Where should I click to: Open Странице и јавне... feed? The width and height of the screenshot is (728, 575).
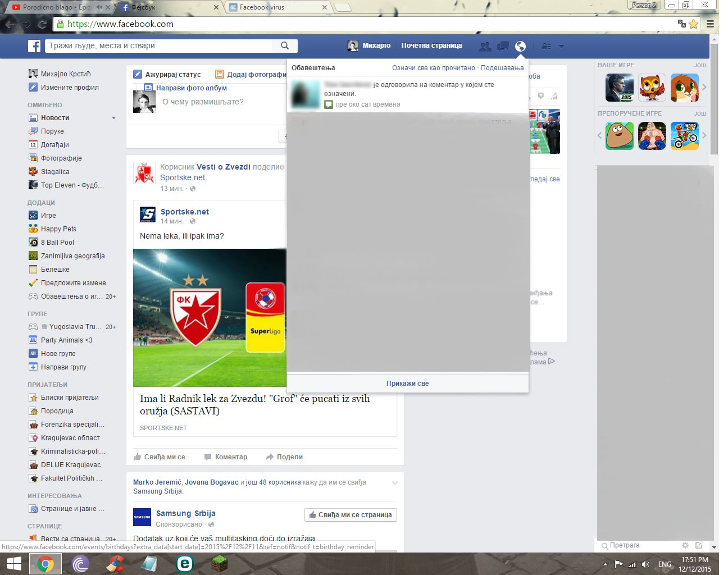tap(66, 509)
